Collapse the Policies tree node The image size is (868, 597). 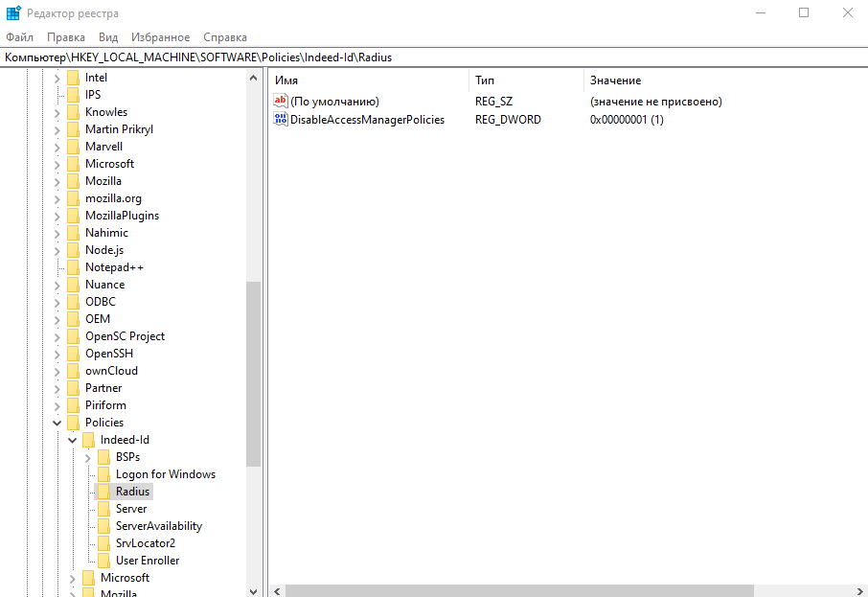[57, 423]
